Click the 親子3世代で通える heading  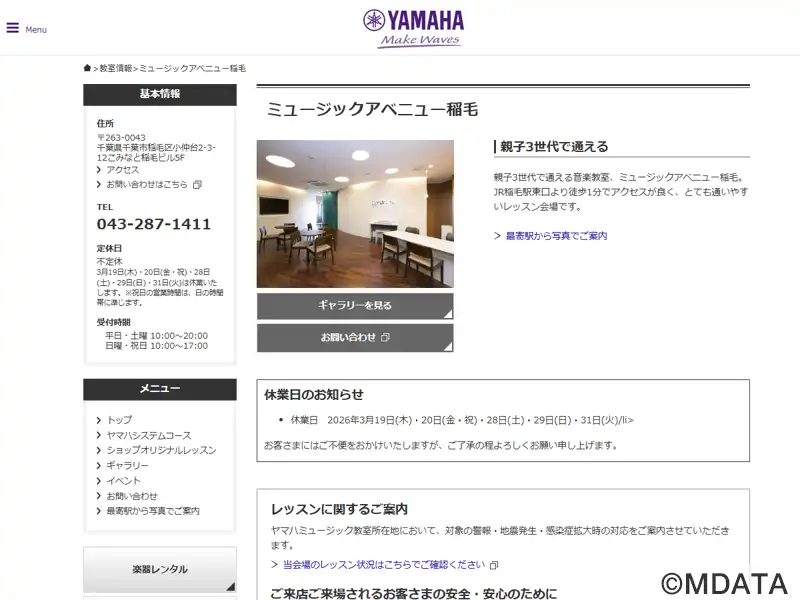coord(554,146)
